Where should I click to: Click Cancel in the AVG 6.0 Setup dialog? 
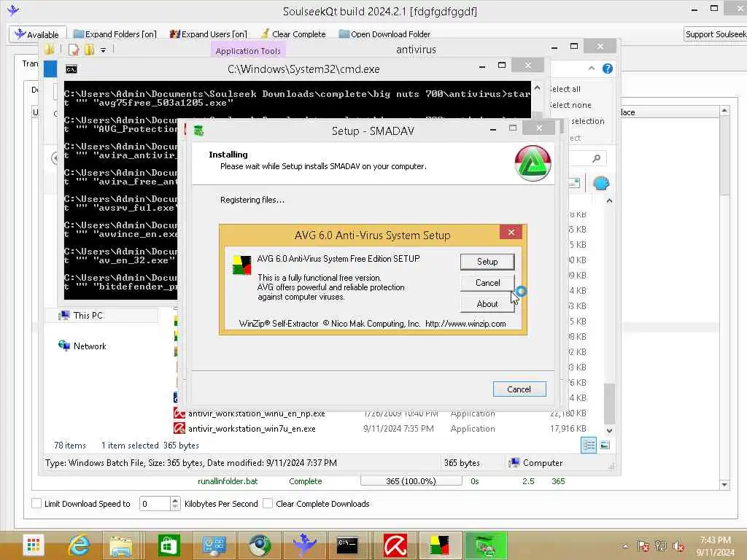[487, 283]
